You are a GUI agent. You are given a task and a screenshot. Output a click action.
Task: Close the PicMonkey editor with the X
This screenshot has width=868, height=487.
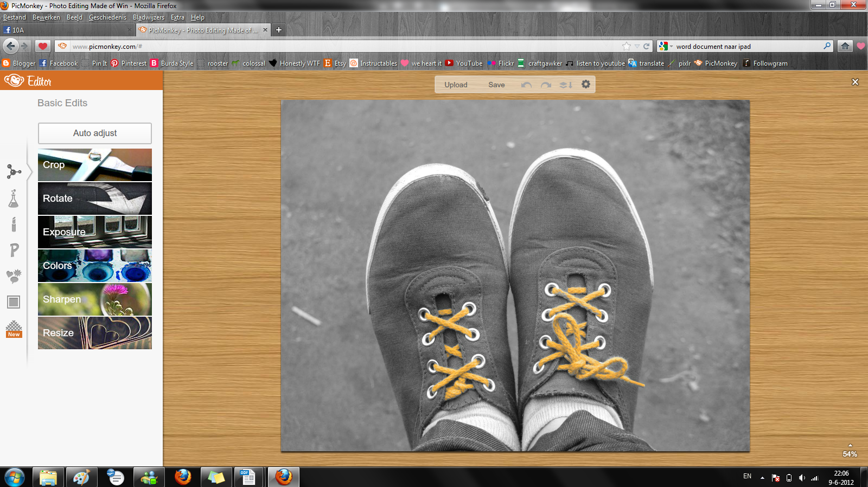pos(856,82)
